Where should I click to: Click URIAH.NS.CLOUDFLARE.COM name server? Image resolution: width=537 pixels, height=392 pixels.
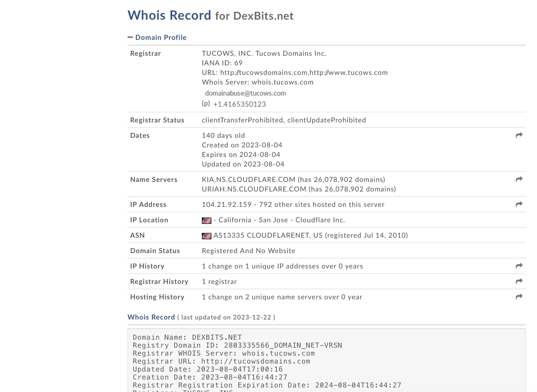tap(254, 189)
